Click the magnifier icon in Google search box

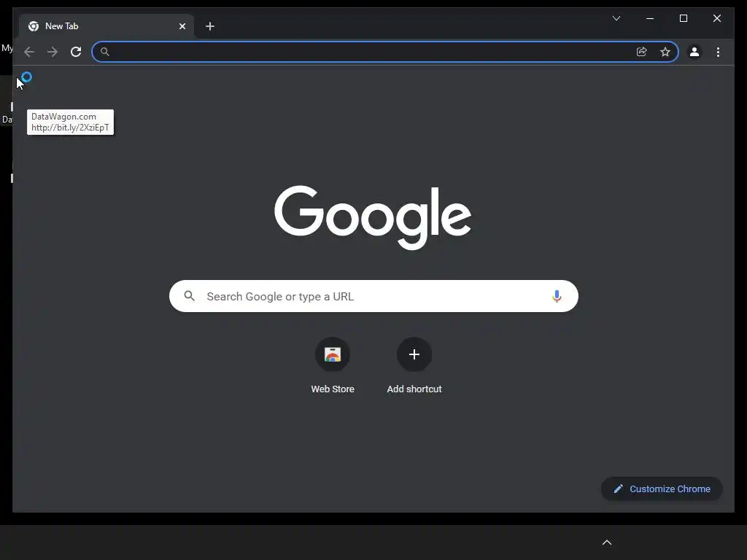[189, 296]
